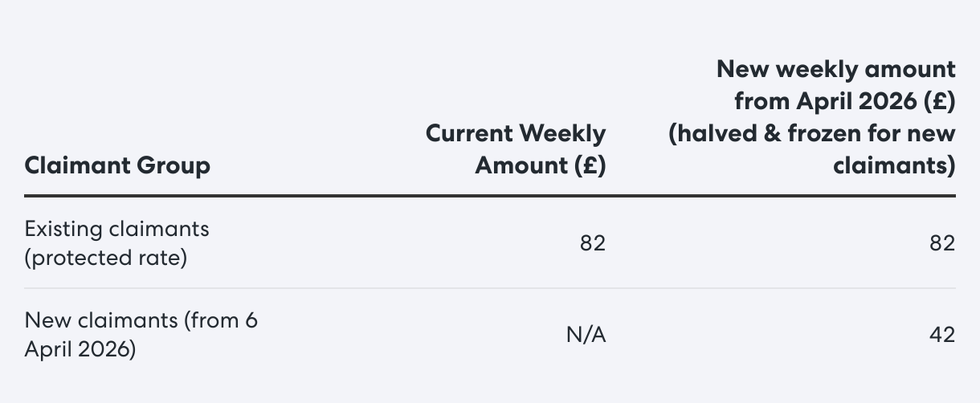Click "from April 2026 (£)" in the header

(845, 101)
